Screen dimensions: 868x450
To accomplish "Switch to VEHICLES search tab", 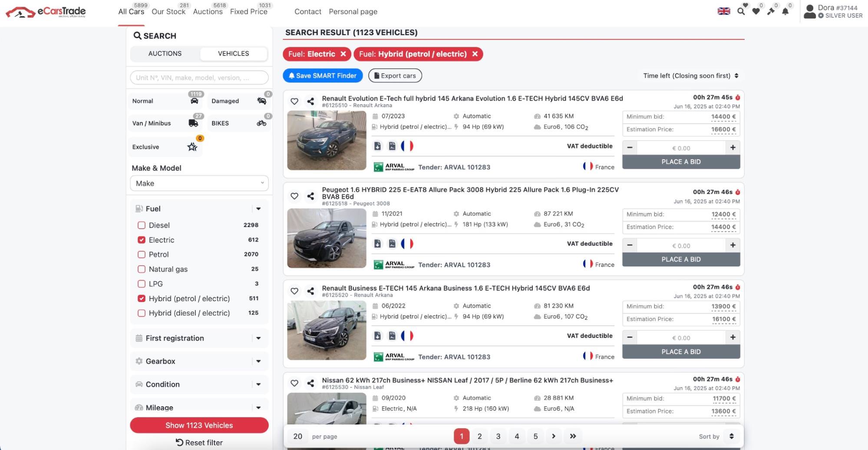I will coord(234,53).
